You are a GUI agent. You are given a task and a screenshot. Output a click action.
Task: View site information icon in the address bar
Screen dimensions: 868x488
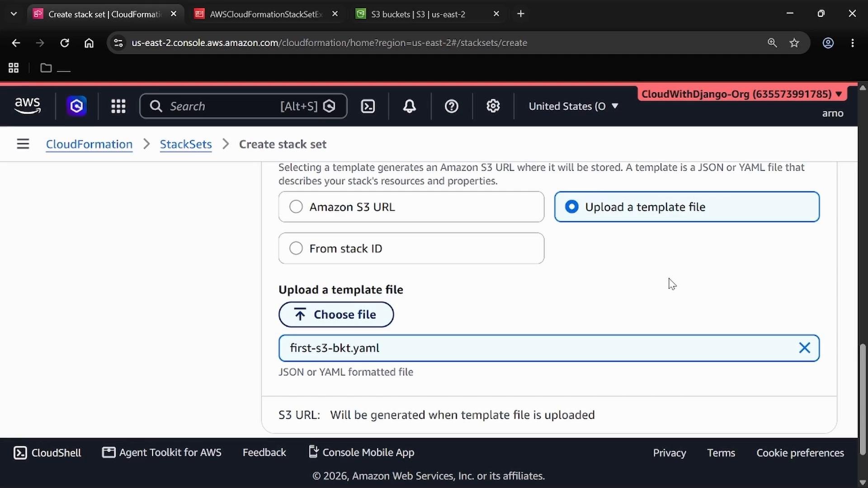point(118,43)
